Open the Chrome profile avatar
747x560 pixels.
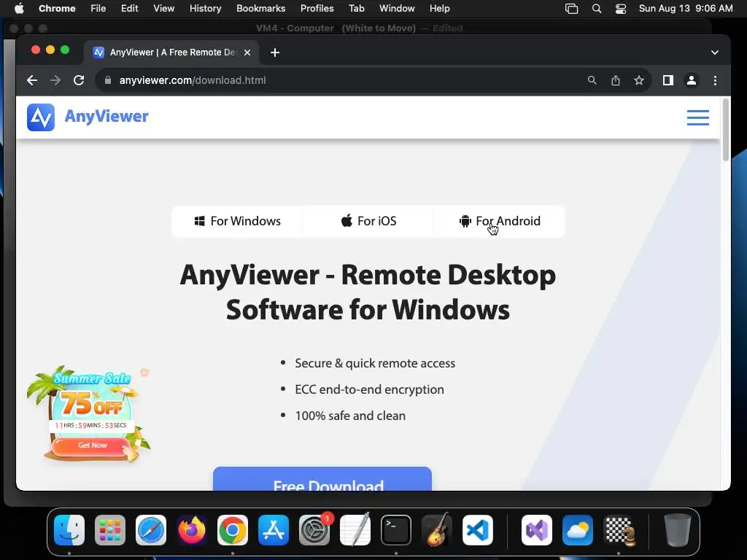coord(692,80)
